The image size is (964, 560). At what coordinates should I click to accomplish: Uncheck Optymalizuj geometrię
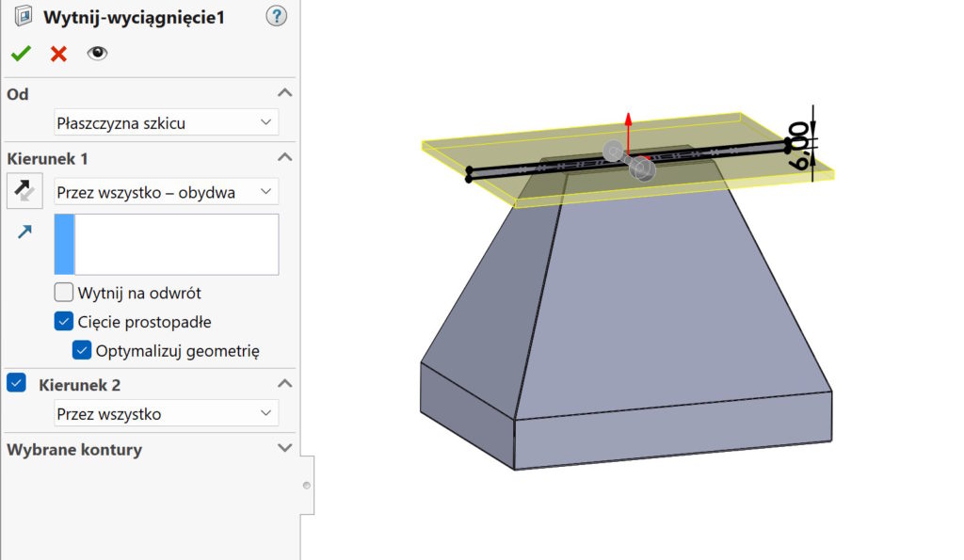[x=81, y=349]
